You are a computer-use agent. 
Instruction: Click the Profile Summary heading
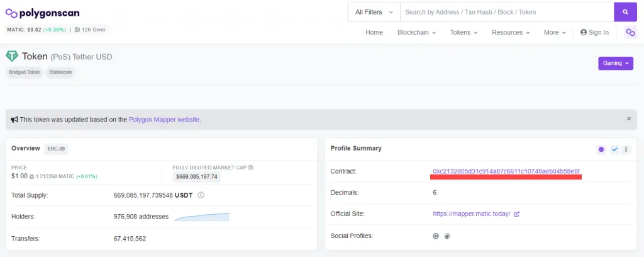click(356, 148)
